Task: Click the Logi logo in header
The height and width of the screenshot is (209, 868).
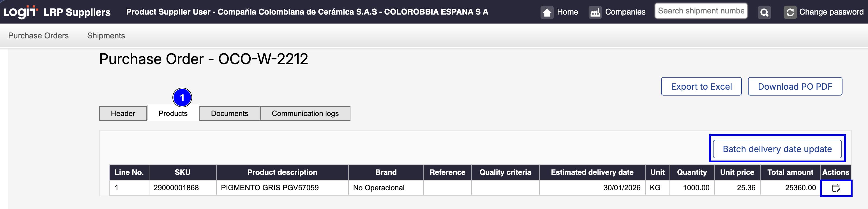Action: click(20, 12)
